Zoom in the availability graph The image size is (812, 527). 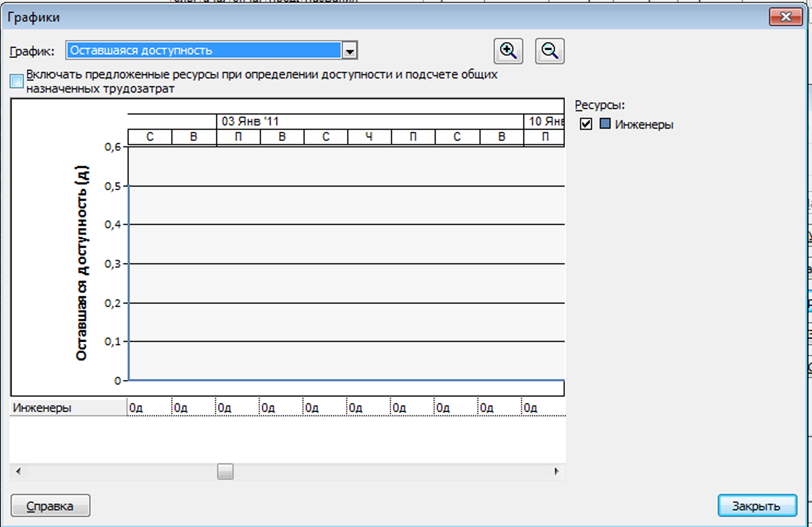coord(508,51)
